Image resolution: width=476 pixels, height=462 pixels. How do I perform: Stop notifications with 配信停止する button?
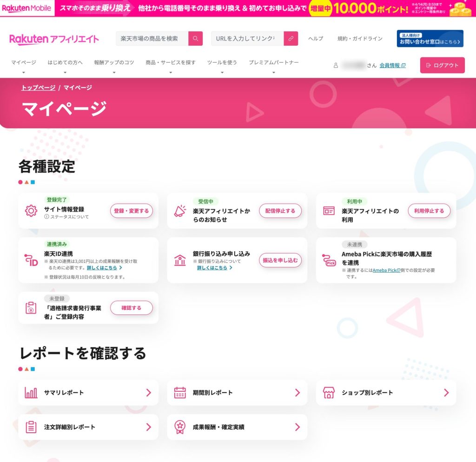click(x=280, y=211)
